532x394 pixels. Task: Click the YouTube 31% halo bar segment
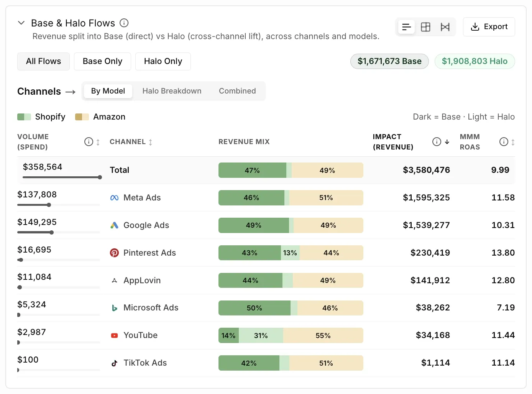(261, 336)
